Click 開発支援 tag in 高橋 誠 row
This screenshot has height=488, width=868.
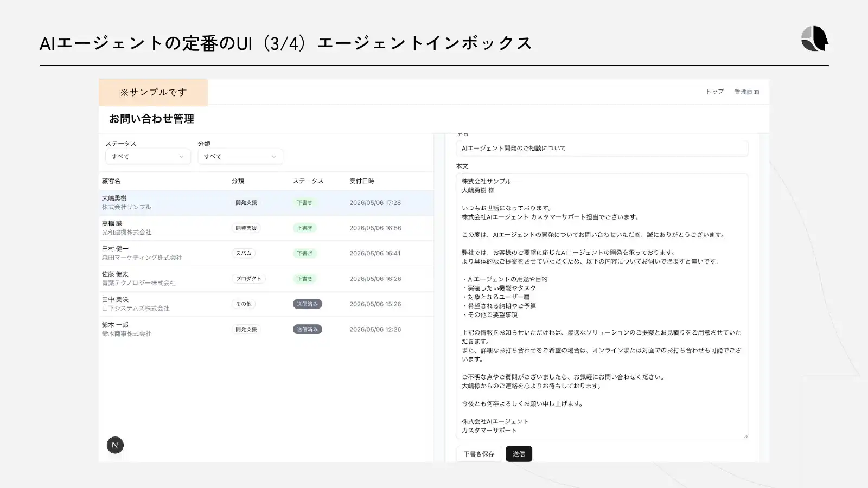click(246, 228)
